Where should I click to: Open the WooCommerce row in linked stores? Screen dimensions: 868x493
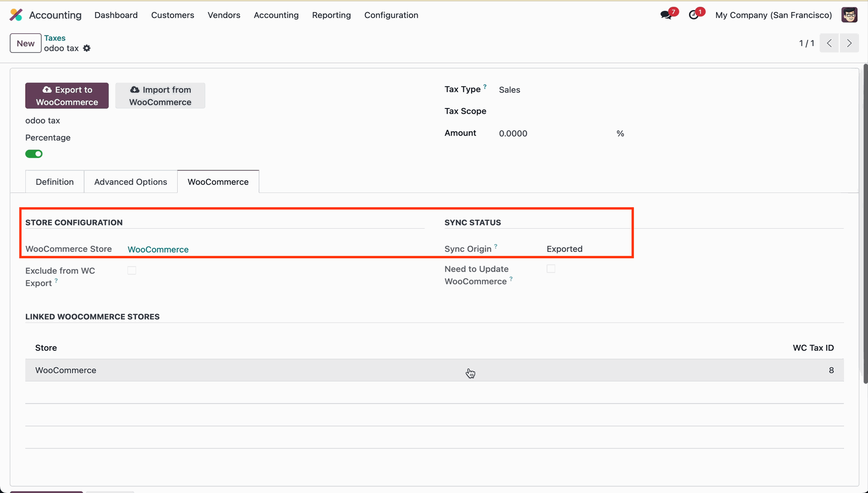(434, 370)
